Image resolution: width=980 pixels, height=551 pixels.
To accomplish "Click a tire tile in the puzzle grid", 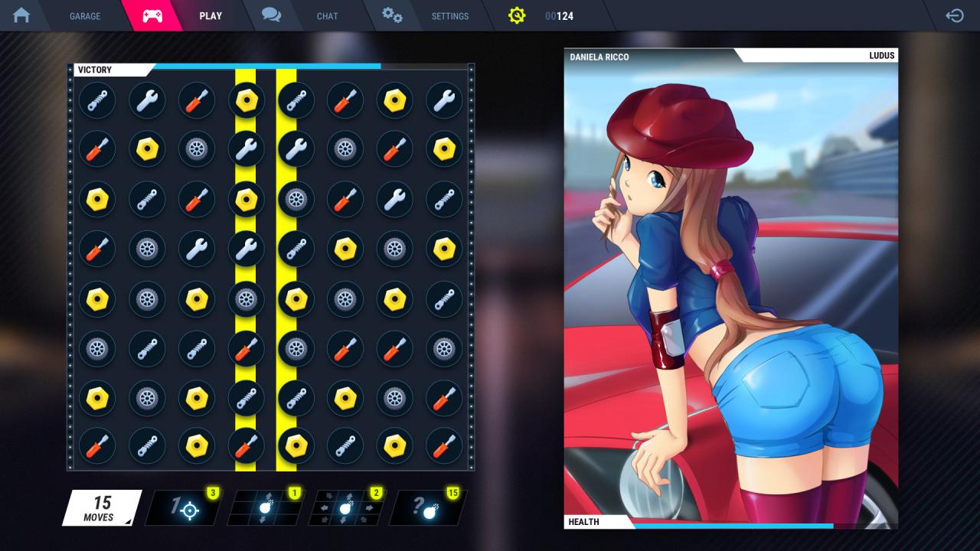I will coord(197,149).
